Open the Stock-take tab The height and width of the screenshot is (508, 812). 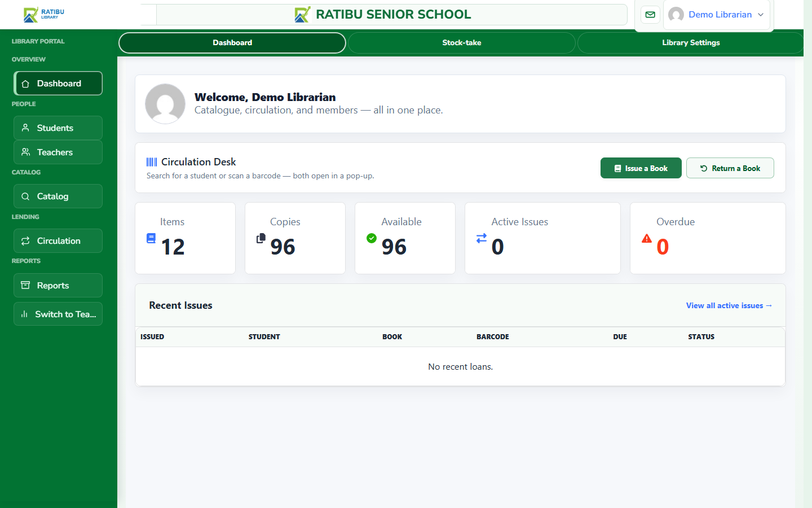462,43
